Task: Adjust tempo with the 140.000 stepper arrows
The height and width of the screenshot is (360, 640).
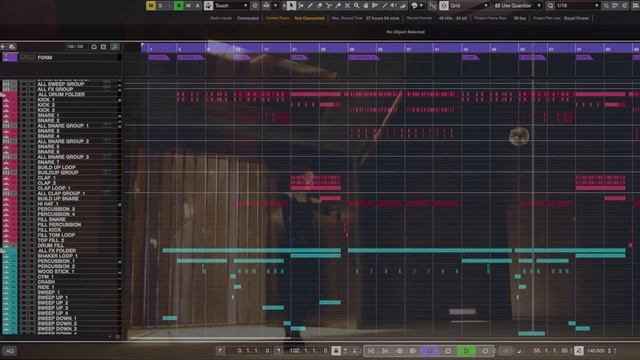Action: 609,351
